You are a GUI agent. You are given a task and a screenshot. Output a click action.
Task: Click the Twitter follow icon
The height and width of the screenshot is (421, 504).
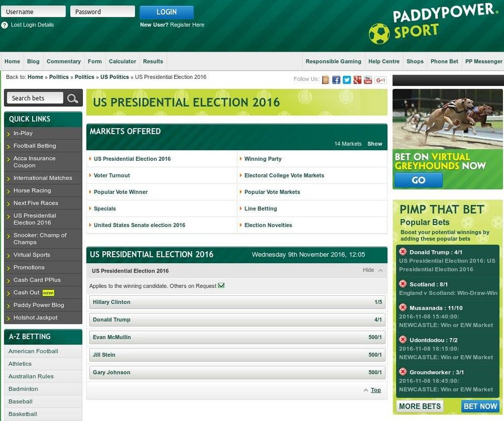(347, 80)
